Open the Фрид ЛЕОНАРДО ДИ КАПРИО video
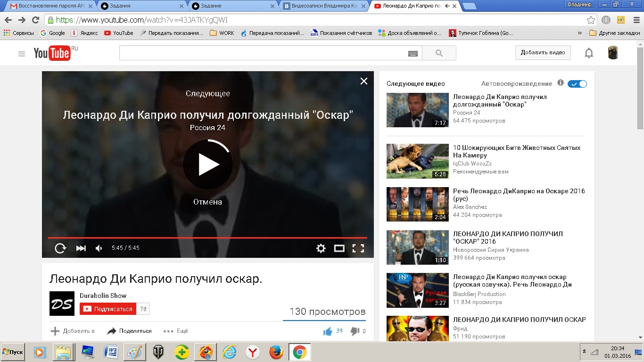Image resolution: width=644 pixels, height=362 pixels. (x=520, y=320)
